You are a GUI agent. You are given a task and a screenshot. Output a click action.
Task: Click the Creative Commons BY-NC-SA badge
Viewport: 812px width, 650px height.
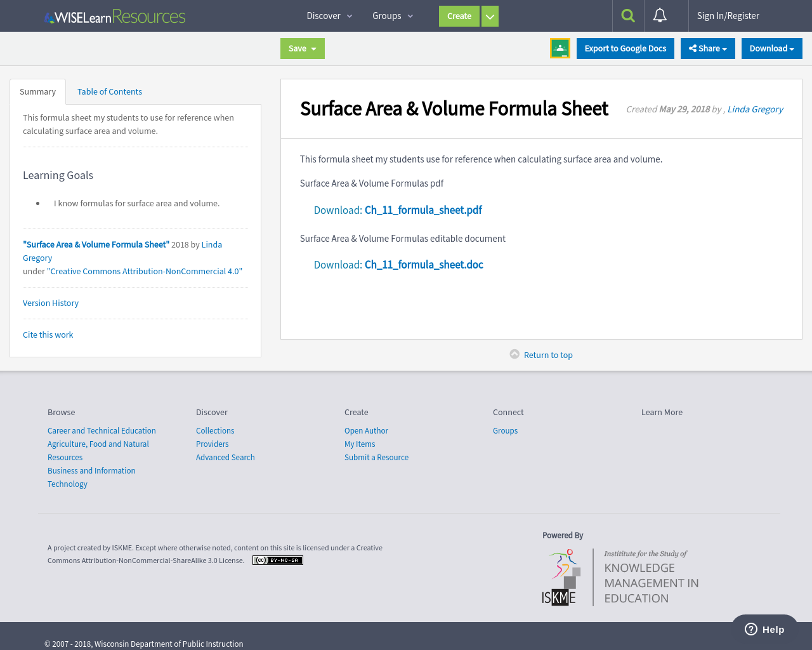(277, 560)
